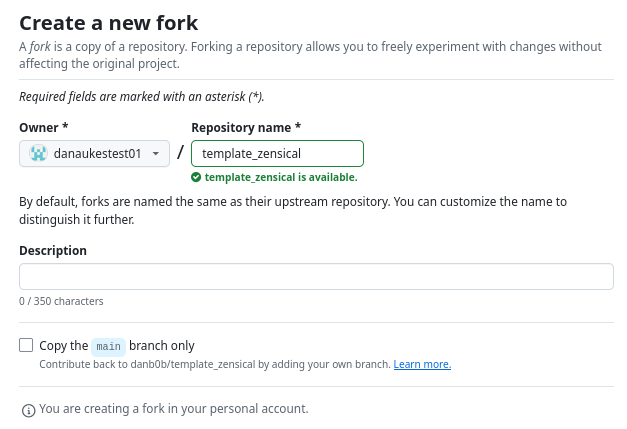Image resolution: width=627 pixels, height=429 pixels.
Task: Focus the Description text field
Action: [316, 276]
